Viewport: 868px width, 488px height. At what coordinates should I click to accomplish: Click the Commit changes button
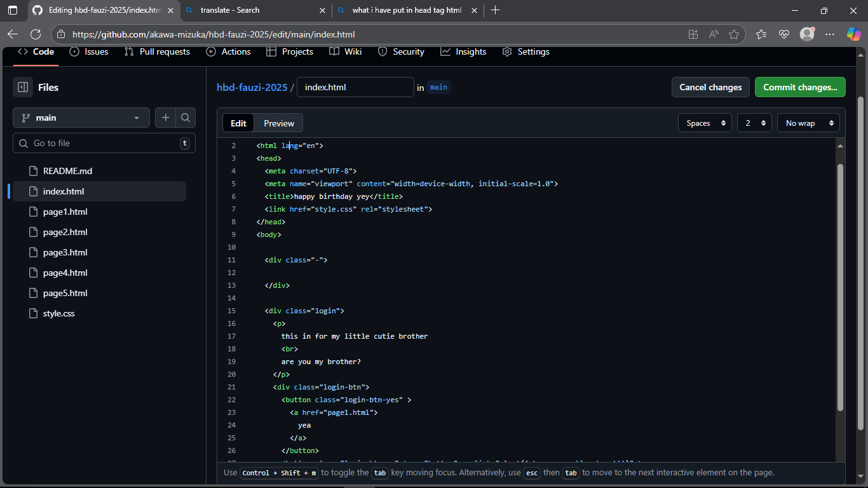(x=799, y=87)
